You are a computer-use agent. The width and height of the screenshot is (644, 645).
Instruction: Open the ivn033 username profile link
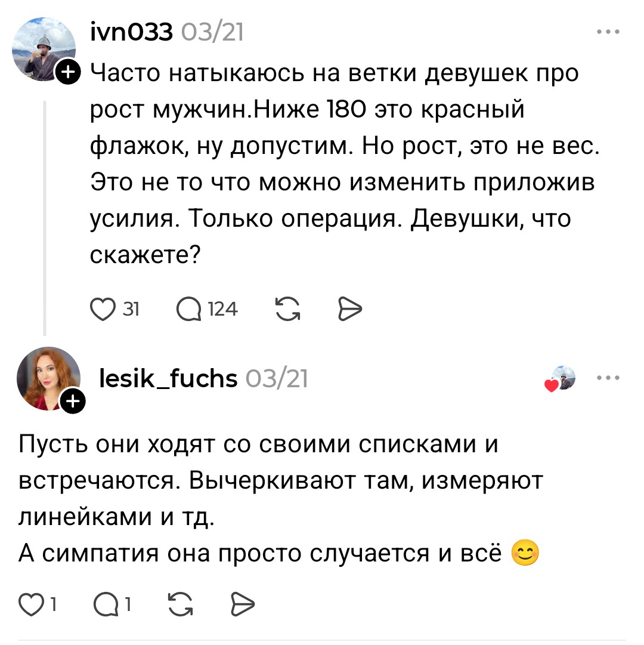pos(131,32)
